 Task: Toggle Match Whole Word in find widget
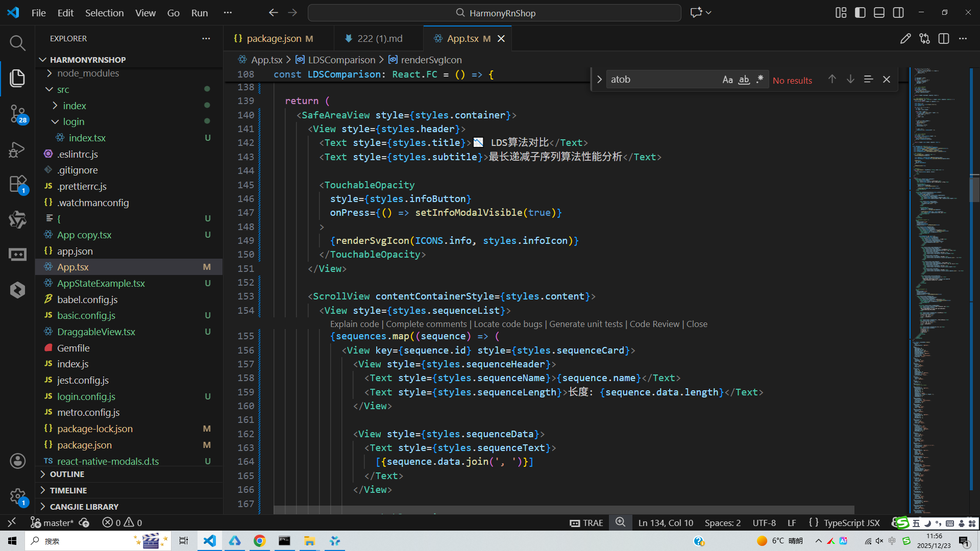coord(744,80)
